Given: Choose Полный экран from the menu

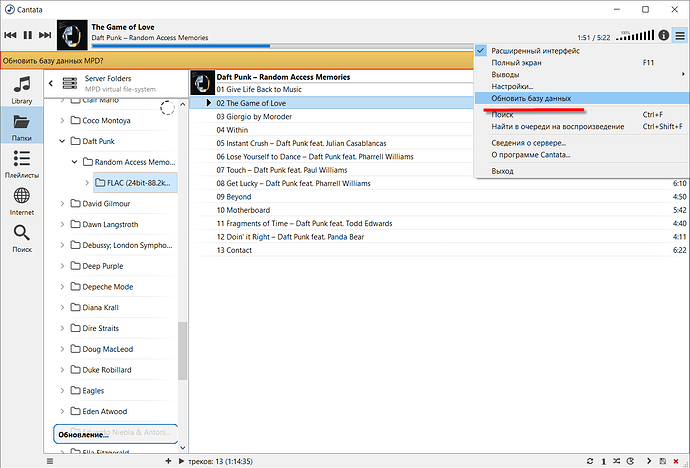Looking at the screenshot, I should [581, 62].
